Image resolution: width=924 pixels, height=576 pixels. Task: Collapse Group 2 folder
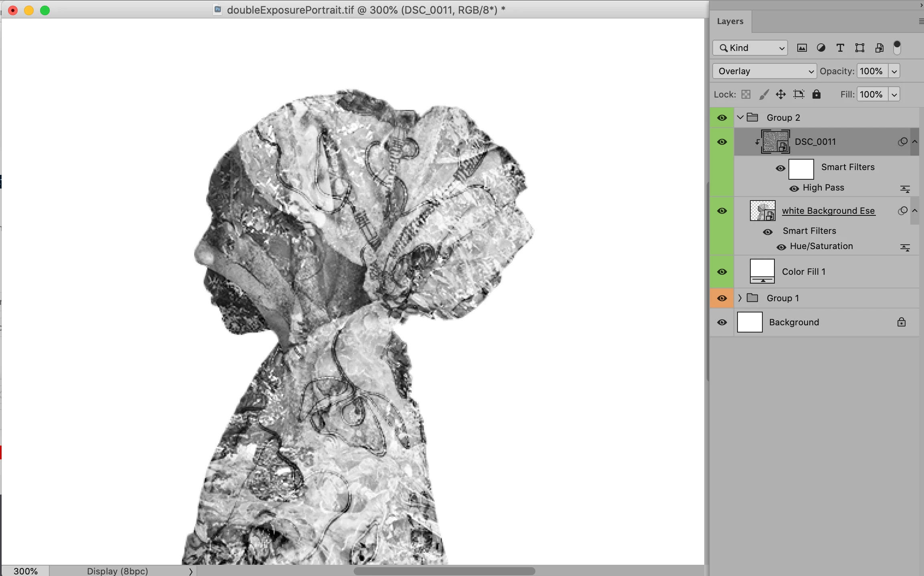(740, 118)
